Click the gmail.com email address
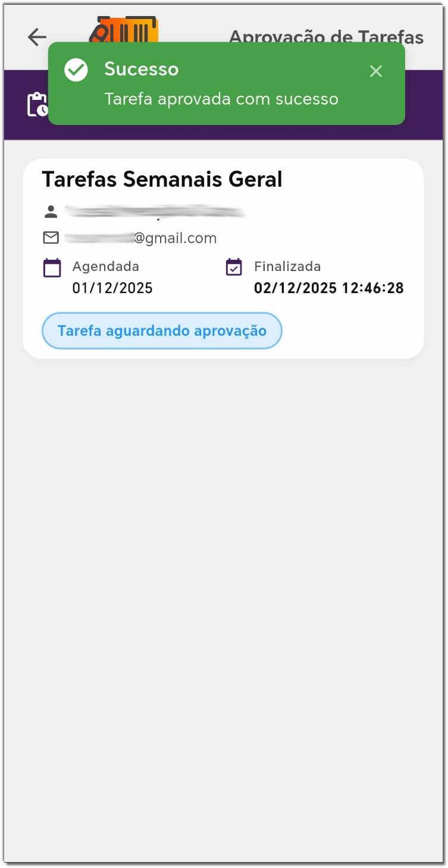Screen dimensions: 448x868 140,238
